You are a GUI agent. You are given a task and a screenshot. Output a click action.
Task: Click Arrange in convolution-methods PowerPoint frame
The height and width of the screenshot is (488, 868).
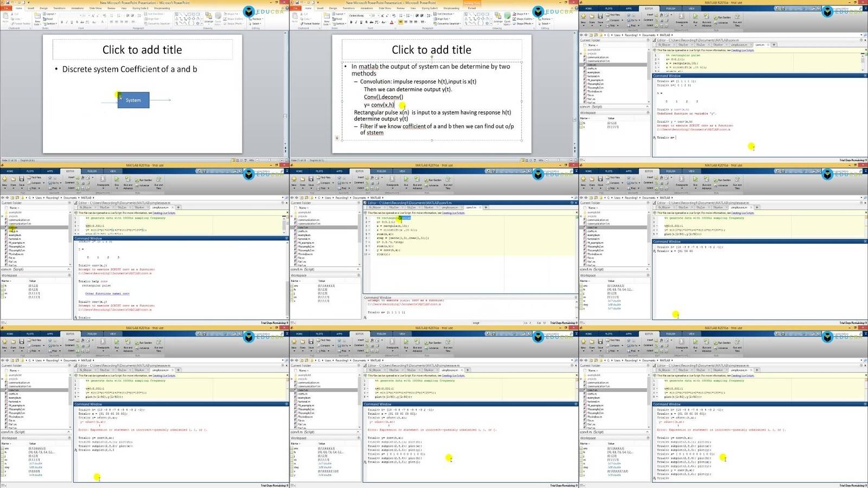(498, 18)
